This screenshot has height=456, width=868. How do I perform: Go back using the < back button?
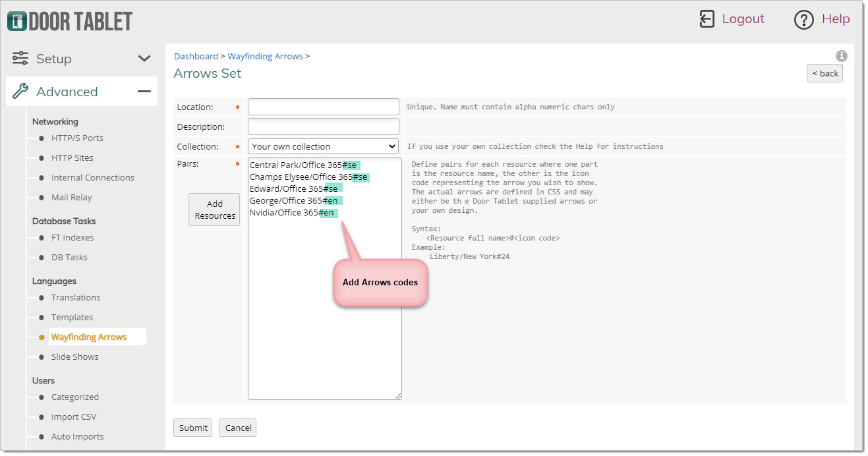pos(825,73)
